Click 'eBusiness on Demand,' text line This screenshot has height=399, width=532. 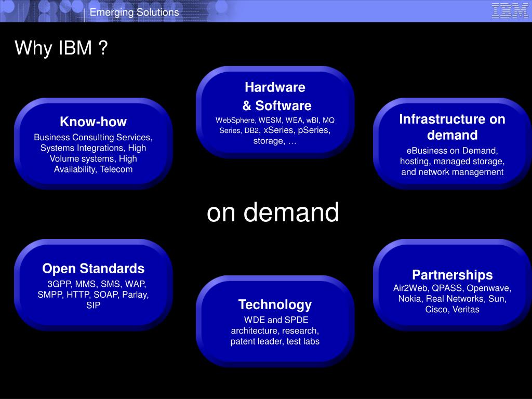453,151
